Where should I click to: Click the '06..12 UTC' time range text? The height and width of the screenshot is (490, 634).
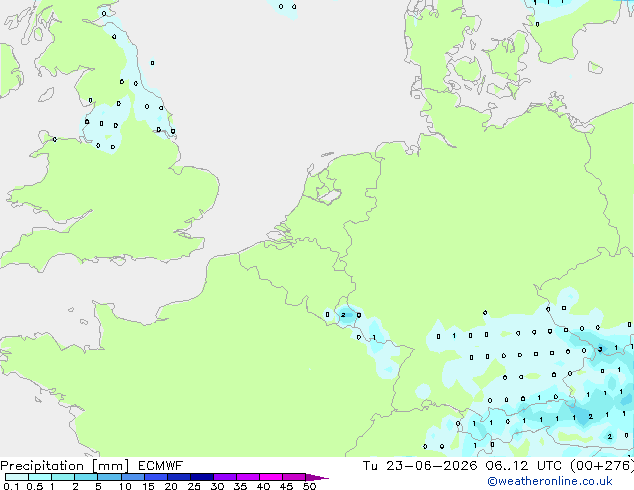tap(524, 466)
